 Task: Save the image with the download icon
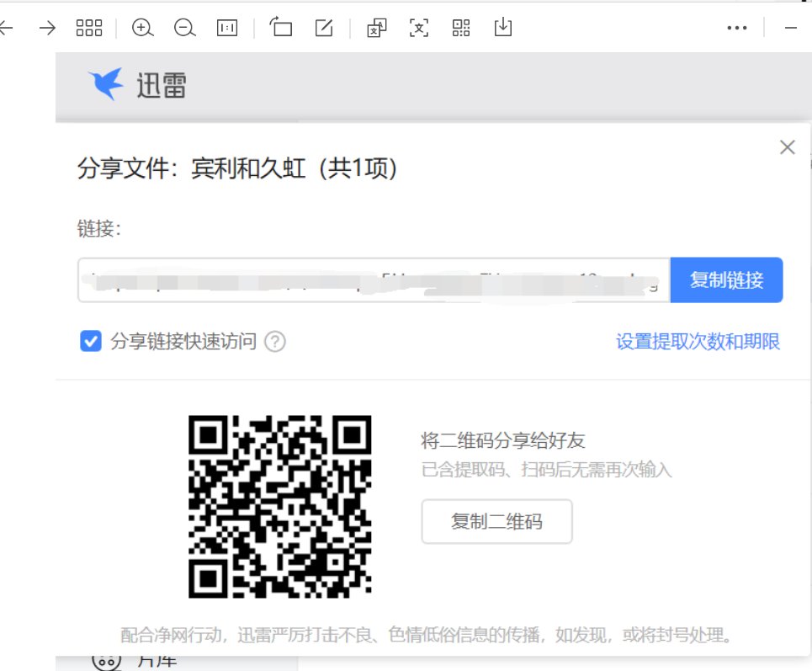pos(503,27)
